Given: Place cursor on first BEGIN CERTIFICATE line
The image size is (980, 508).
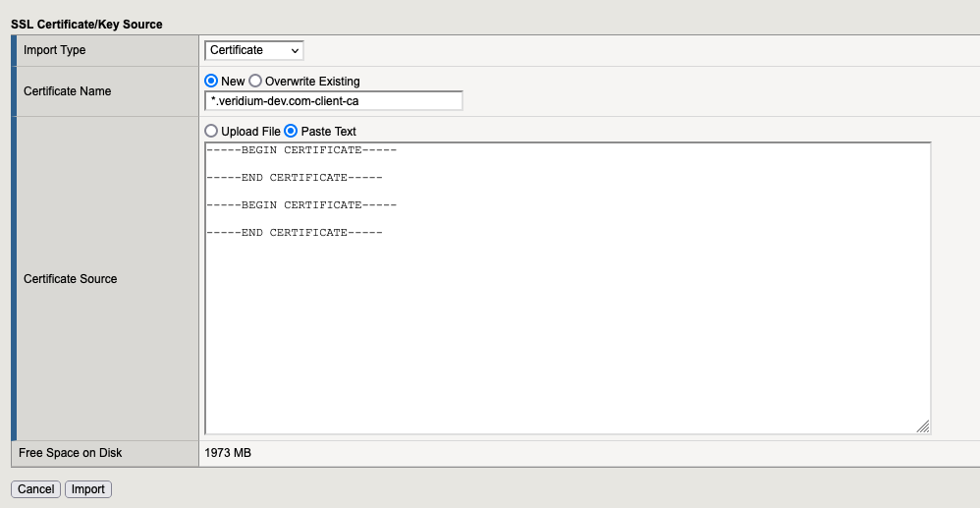Looking at the screenshot, I should [300, 150].
